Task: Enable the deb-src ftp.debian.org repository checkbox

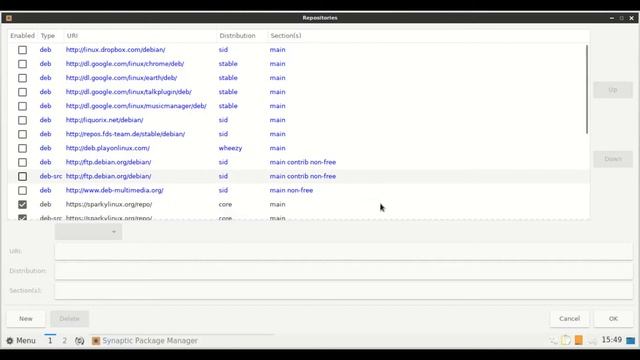Action: click(x=22, y=176)
